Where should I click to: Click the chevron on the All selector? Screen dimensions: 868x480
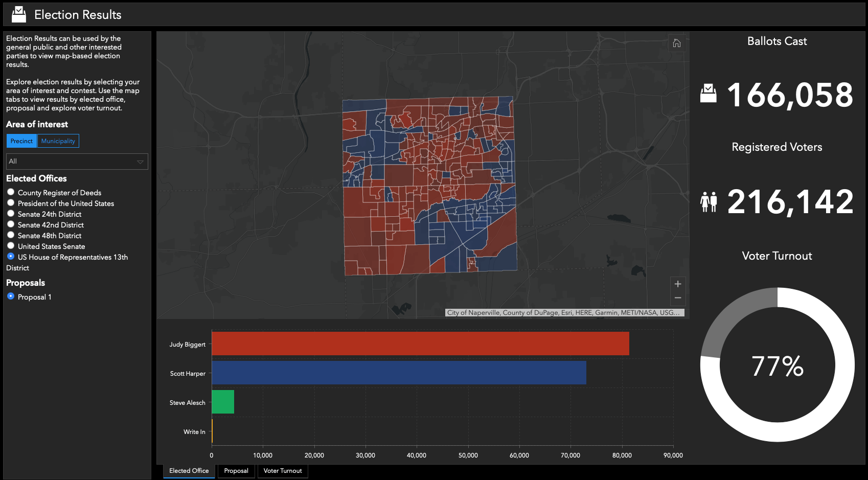point(140,162)
